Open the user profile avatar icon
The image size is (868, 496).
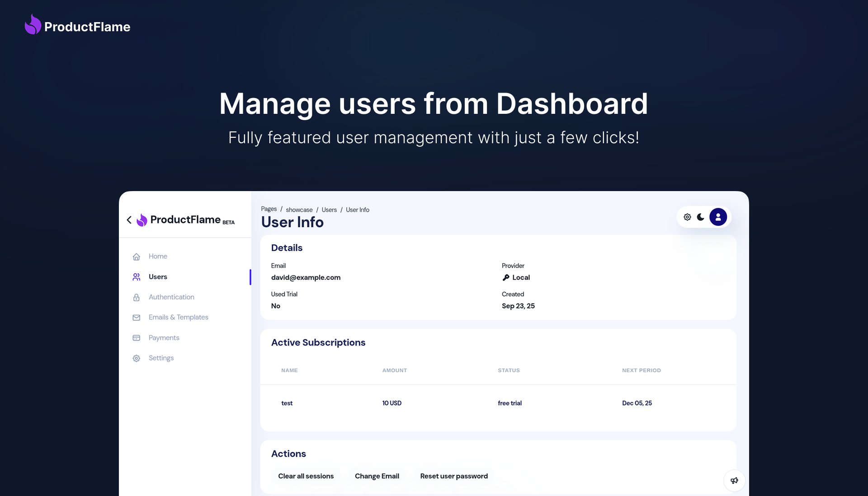point(718,217)
